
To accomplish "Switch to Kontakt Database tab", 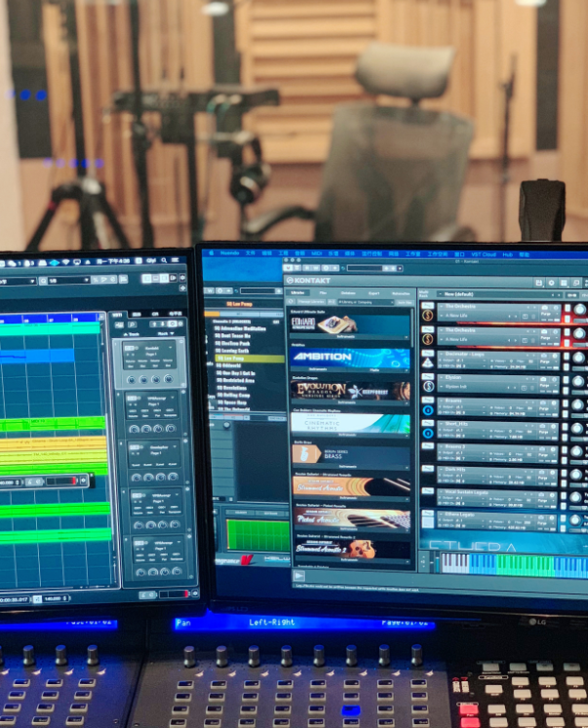I will click(x=348, y=293).
